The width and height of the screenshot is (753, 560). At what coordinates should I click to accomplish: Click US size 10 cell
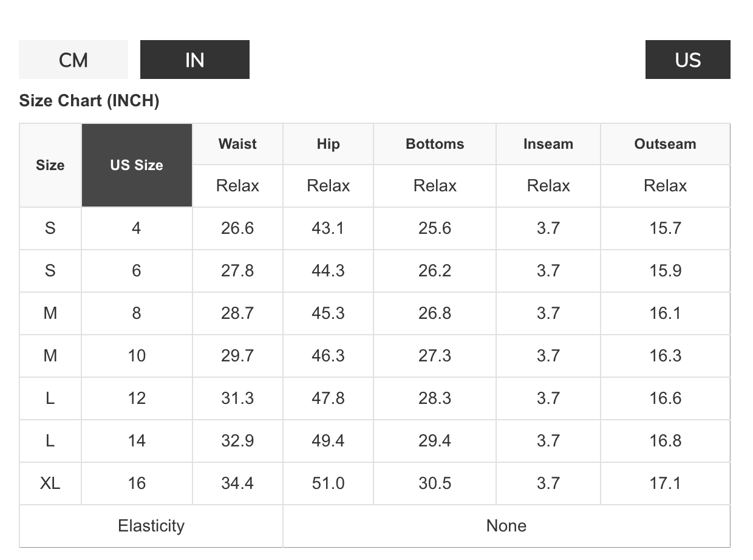[x=137, y=355]
